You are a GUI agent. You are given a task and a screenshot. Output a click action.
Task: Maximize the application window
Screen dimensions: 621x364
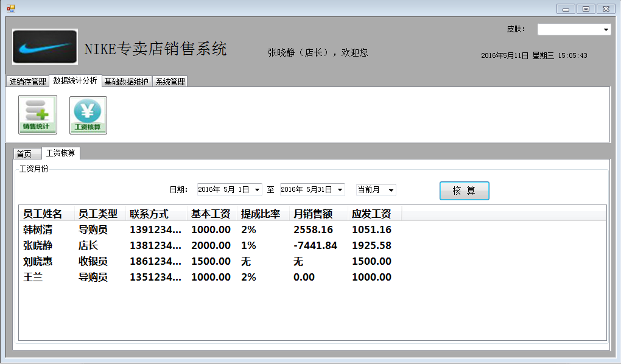pyautogui.click(x=586, y=9)
